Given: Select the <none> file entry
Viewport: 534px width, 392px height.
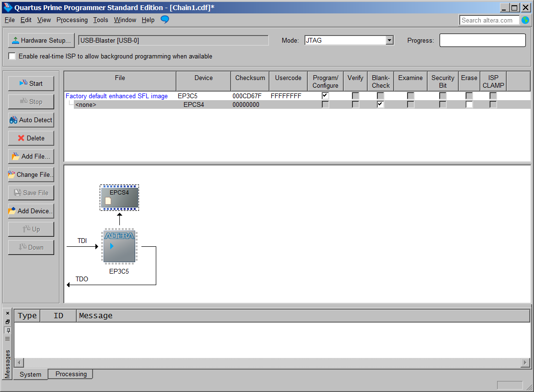Looking at the screenshot, I should click(86, 104).
